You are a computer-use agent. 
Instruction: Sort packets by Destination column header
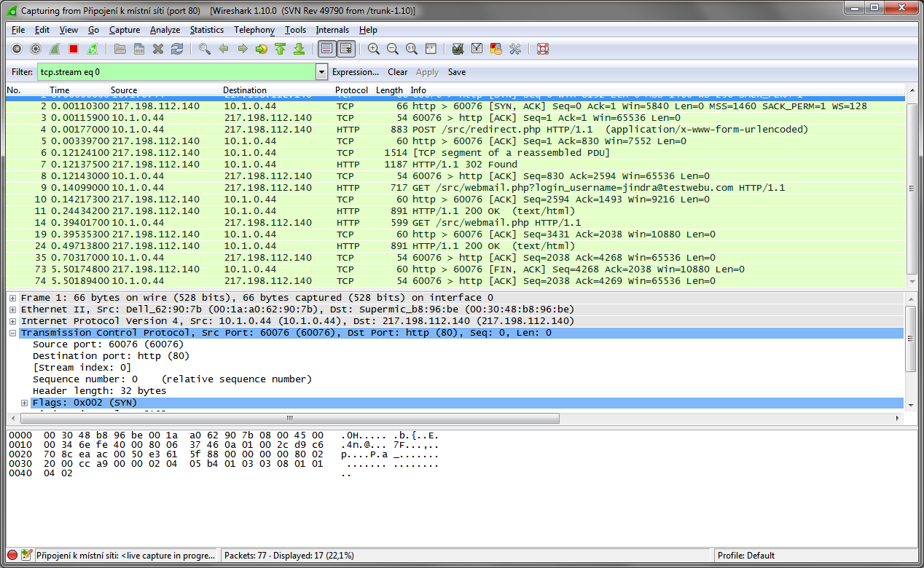click(x=278, y=90)
